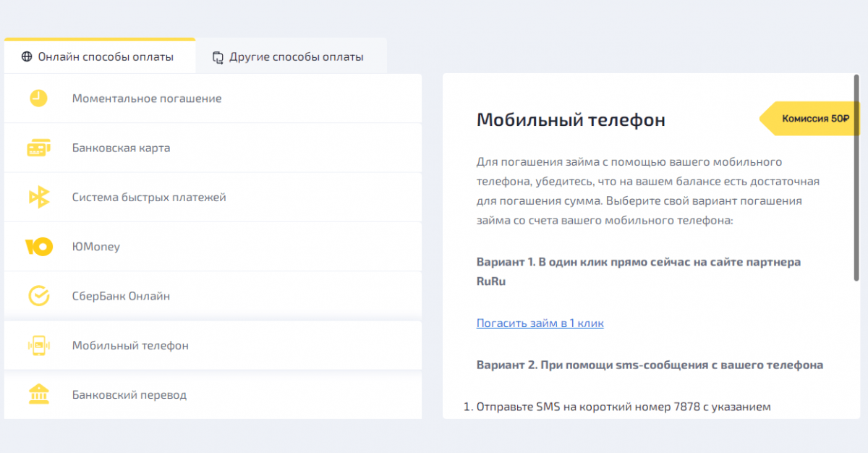Select СберБанк Онлайн payment option
868x453 pixels.
point(213,296)
